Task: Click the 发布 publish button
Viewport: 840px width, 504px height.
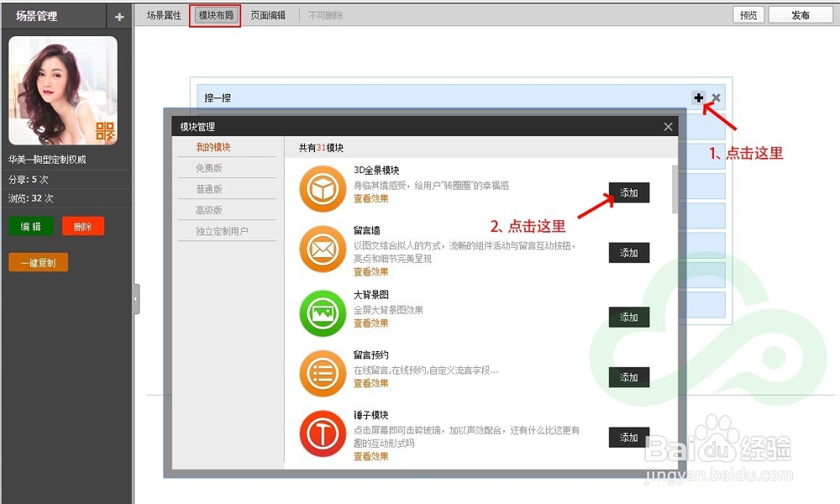Action: coord(801,14)
